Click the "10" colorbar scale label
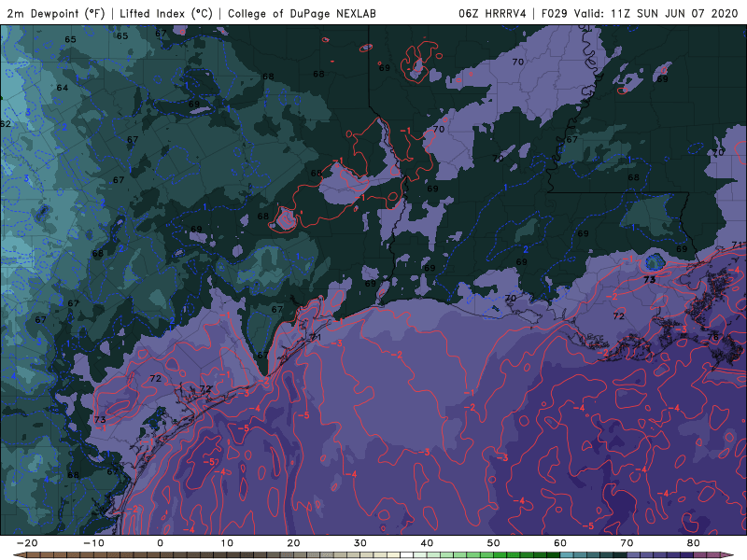 pyautogui.click(x=227, y=543)
